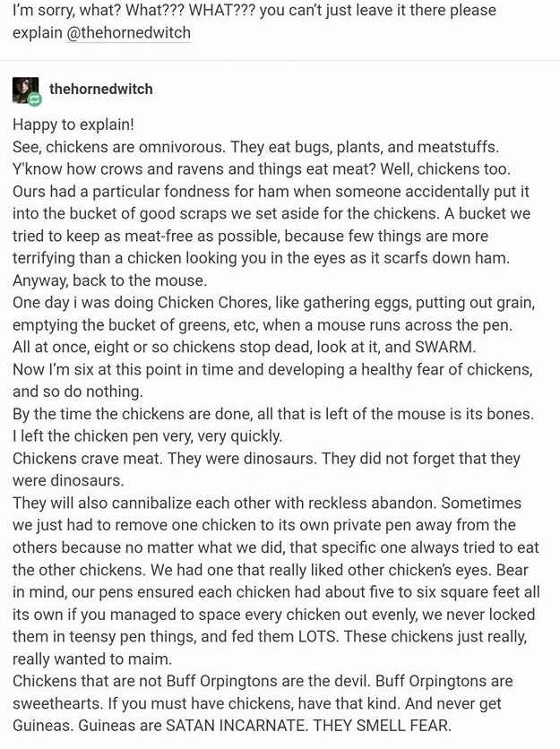Open thehornedwitch's avatar picture

25,90
